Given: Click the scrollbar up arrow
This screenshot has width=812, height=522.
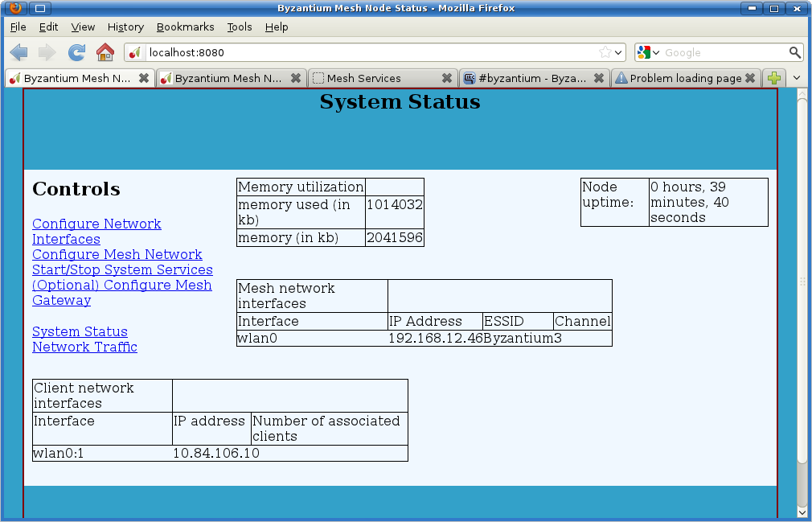Looking at the screenshot, I should 802,95.
